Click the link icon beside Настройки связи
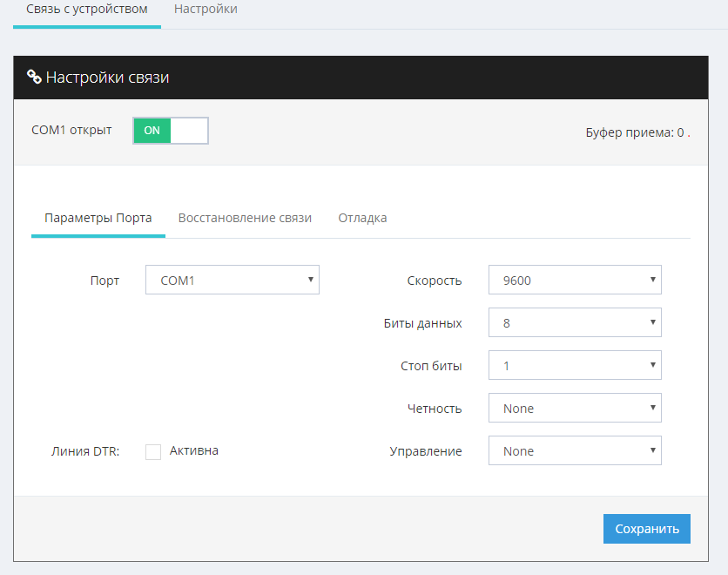728x575 pixels. point(34,78)
